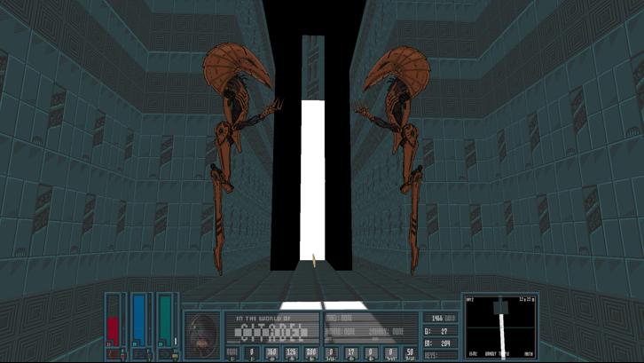Select the ammo slot showing 360
644x363 pixels.
pos(271,353)
